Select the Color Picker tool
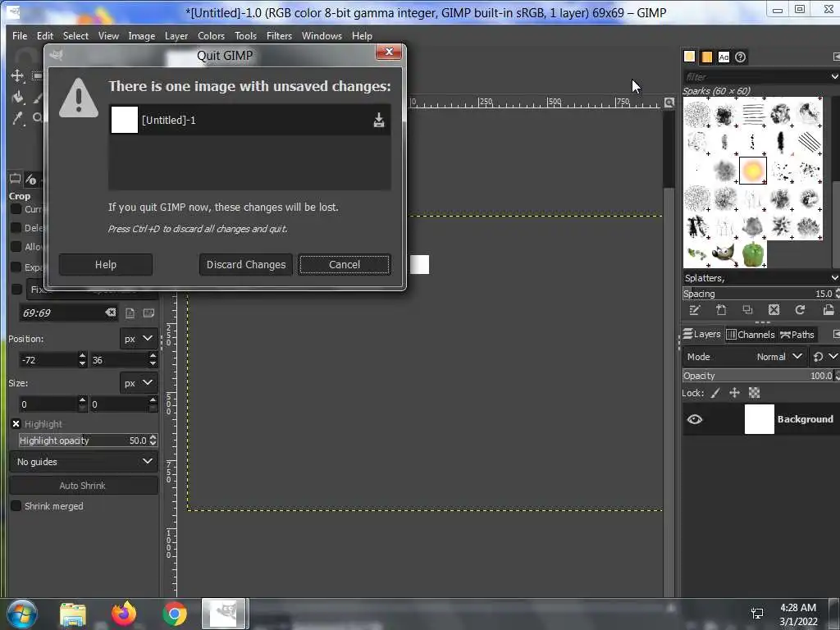Viewport: 840px width, 630px height. [18, 118]
